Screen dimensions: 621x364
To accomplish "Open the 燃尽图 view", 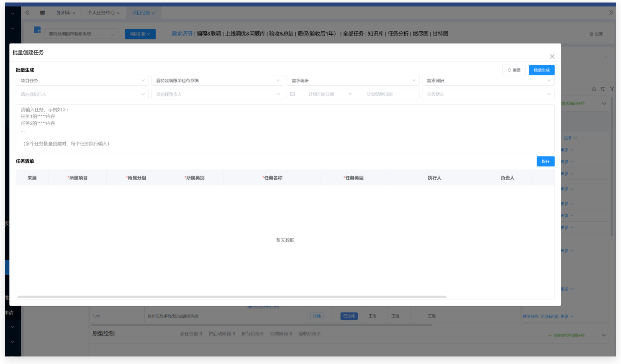I will [x=421, y=33].
